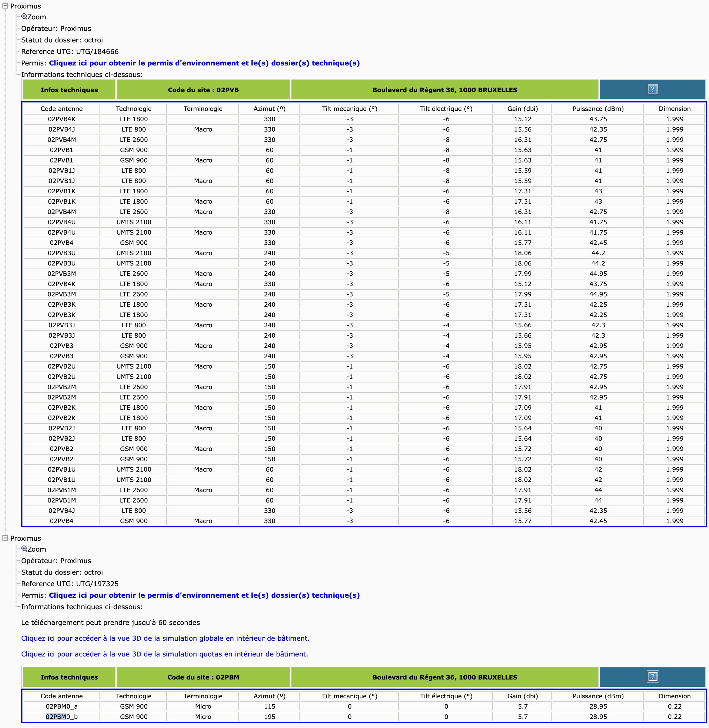Click the 'Statut du dossier: octroi' row under UTG/197325
The image size is (709, 728).
click(62, 572)
